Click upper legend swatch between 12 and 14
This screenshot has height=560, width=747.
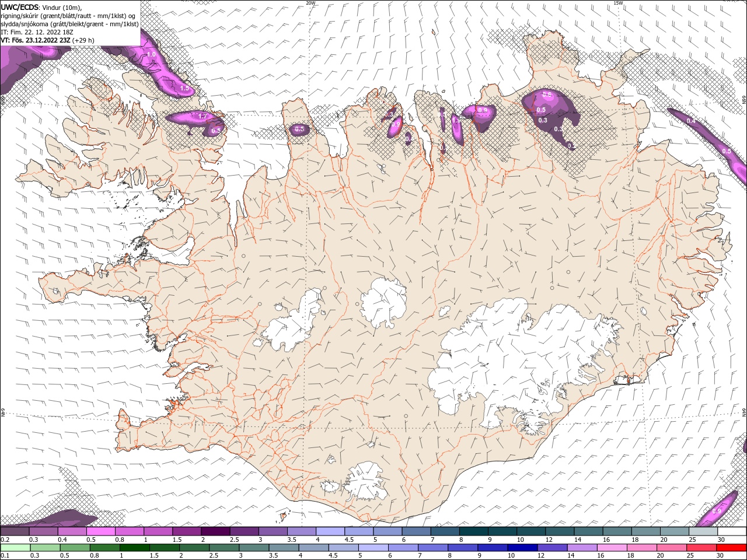[560, 531]
